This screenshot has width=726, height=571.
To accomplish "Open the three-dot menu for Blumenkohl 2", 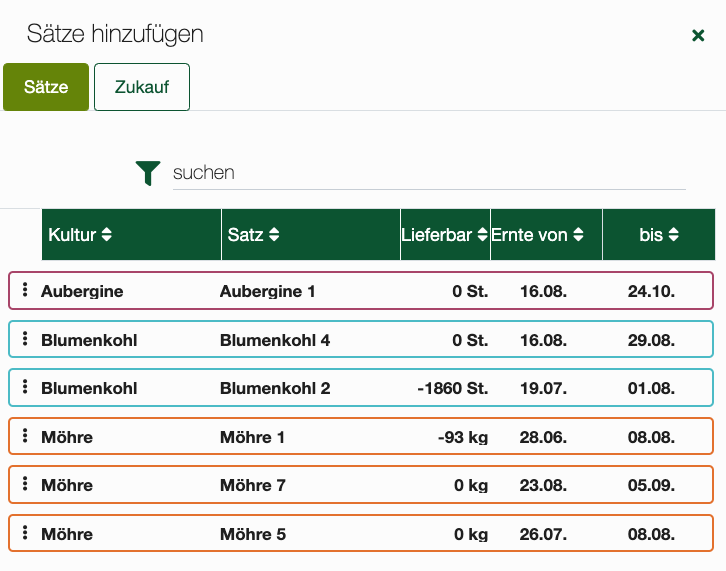I will point(26,388).
